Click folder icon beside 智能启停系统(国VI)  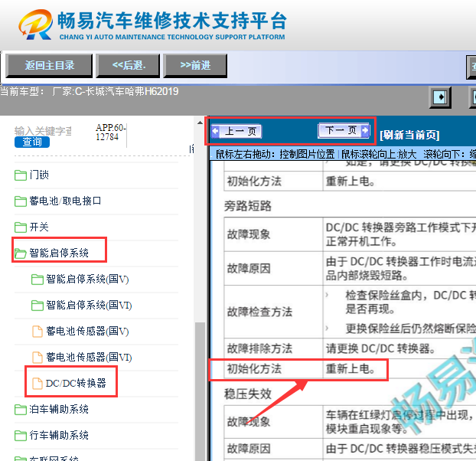[37, 306]
